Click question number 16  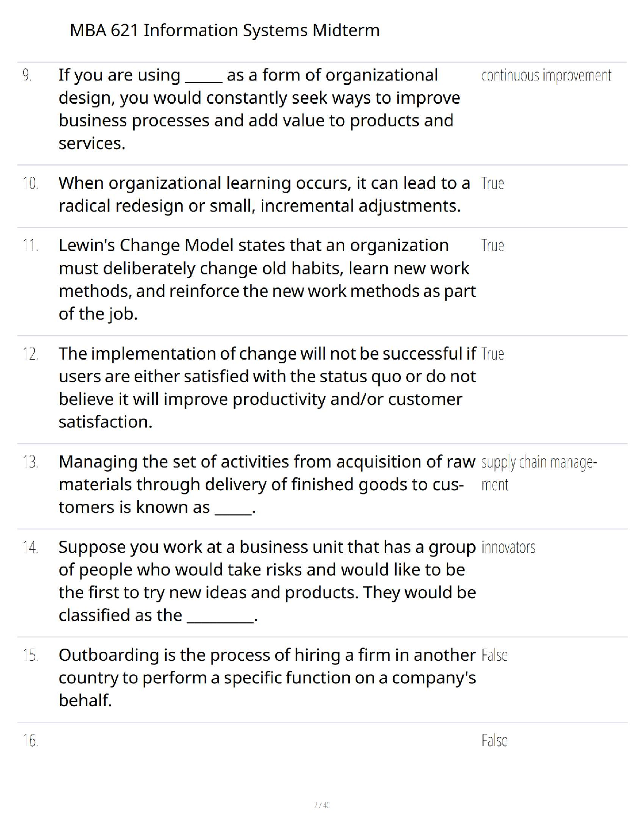31,741
